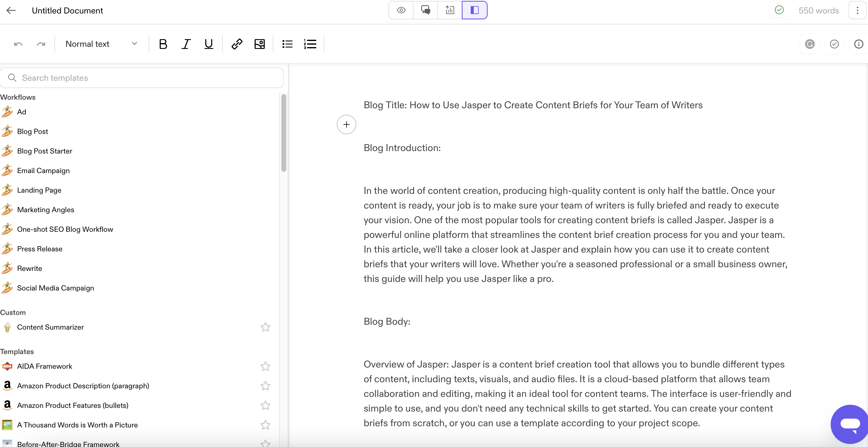Click the AIDA Framework template icon
This screenshot has width=868, height=447.
[x=7, y=366]
